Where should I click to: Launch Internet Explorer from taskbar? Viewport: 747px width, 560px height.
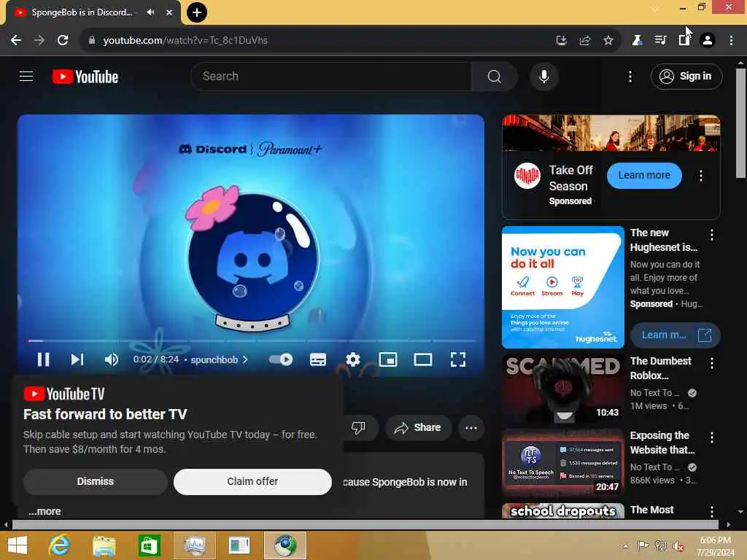pyautogui.click(x=60, y=545)
